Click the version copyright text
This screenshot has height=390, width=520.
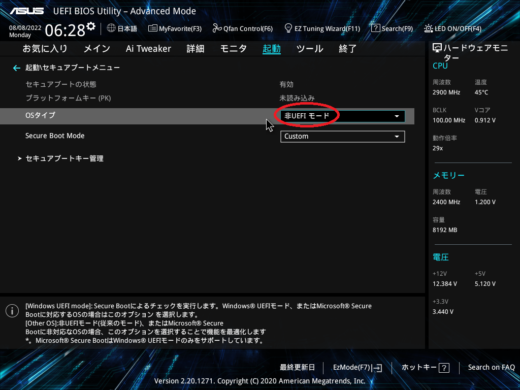[260, 381]
